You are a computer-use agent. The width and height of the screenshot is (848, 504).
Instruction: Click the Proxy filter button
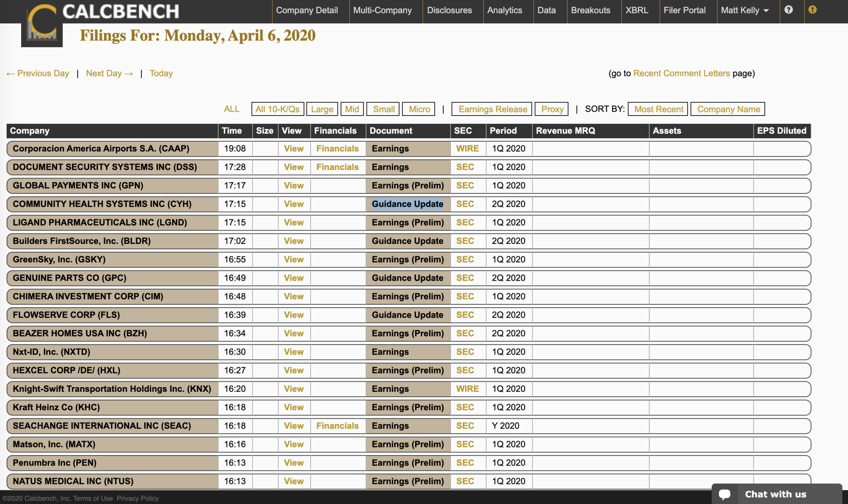point(552,109)
